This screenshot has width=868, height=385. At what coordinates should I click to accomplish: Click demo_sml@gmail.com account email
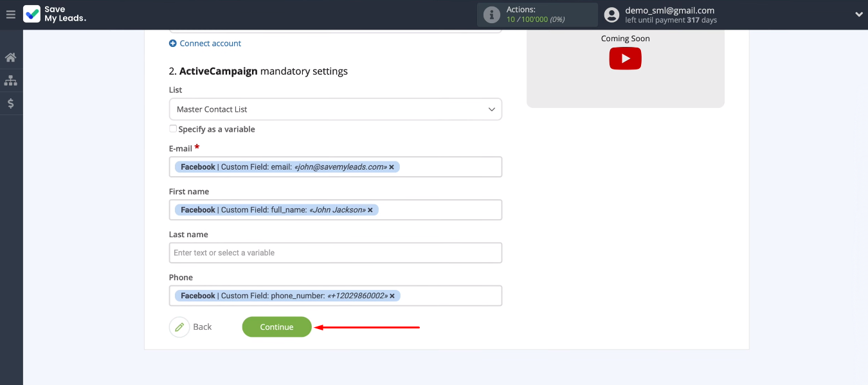point(670,10)
